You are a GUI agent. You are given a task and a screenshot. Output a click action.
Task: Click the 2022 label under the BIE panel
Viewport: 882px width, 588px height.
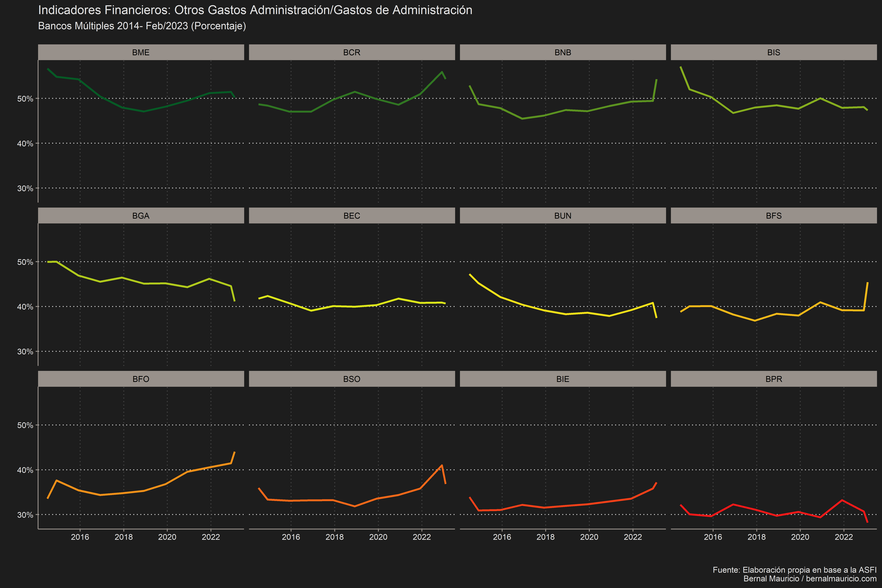(633, 537)
